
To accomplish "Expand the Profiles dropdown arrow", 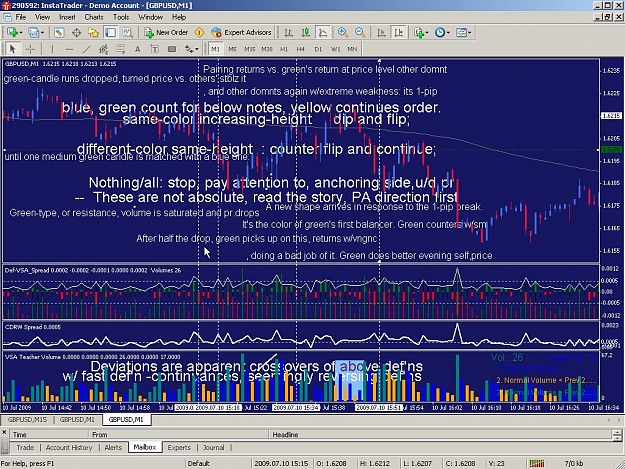I will 42,33.
